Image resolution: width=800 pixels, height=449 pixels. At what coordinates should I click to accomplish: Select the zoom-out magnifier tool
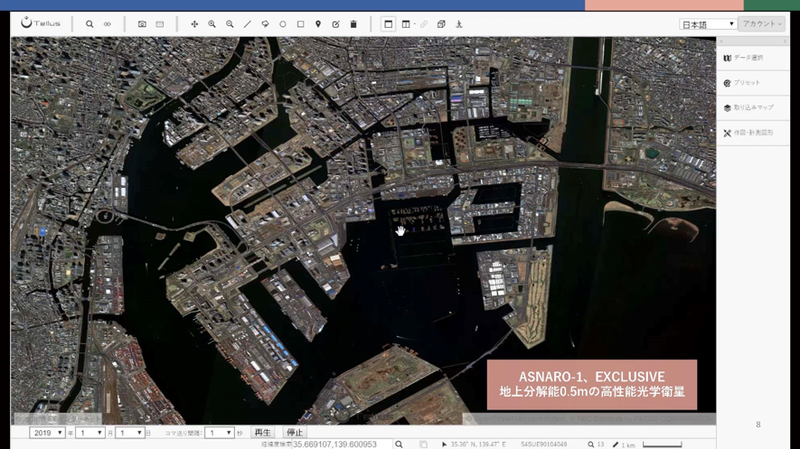tap(230, 24)
